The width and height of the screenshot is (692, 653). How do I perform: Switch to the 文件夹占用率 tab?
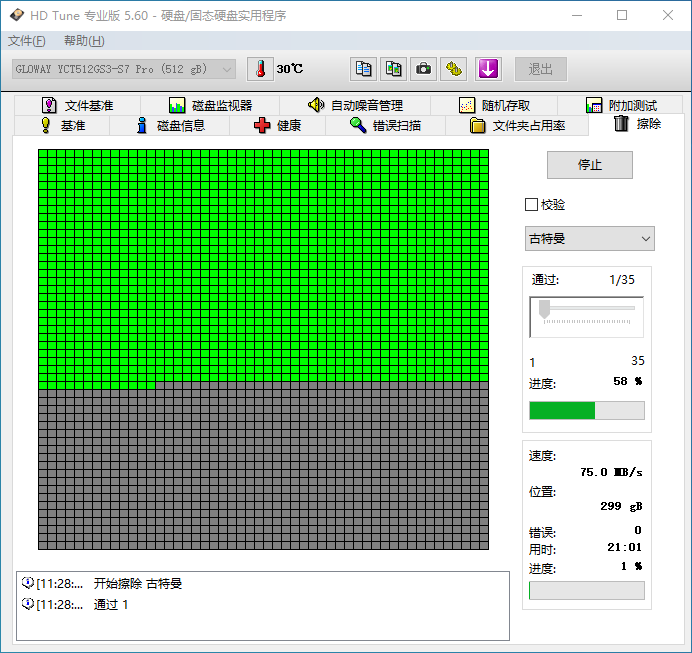(x=517, y=125)
